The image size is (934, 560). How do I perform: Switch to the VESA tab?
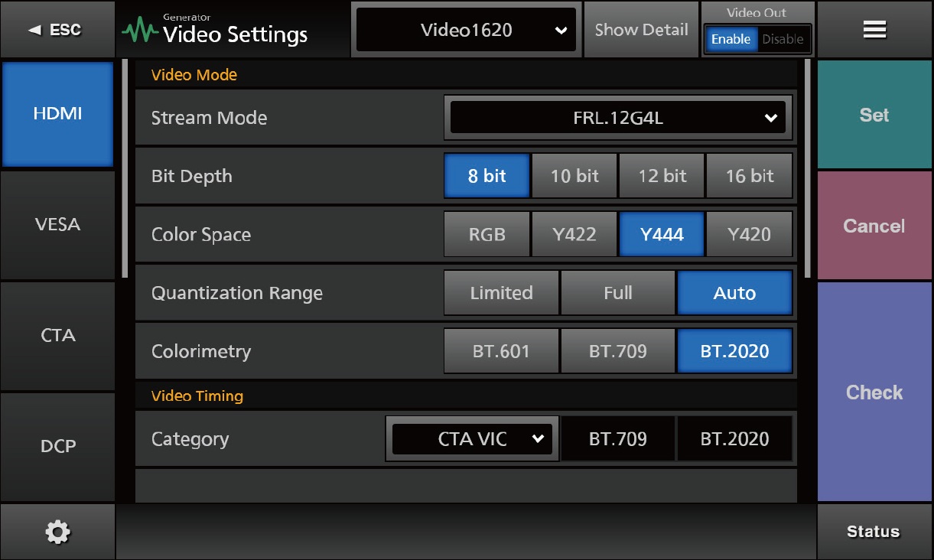coord(57,225)
